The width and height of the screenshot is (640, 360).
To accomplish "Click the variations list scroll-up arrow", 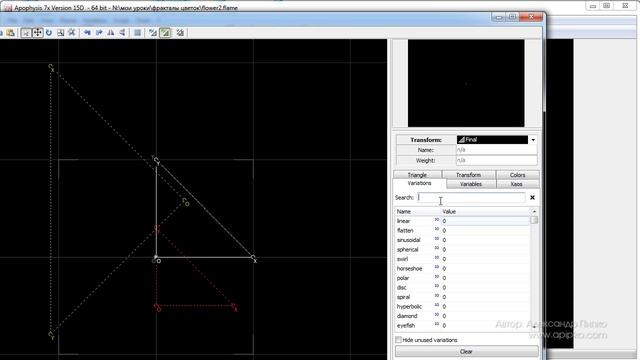I will tap(534, 211).
